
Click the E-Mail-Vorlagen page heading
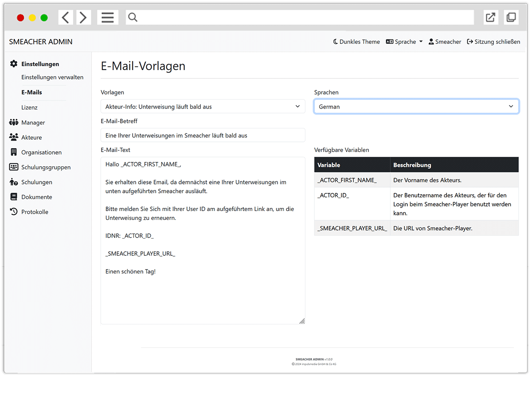tap(143, 66)
